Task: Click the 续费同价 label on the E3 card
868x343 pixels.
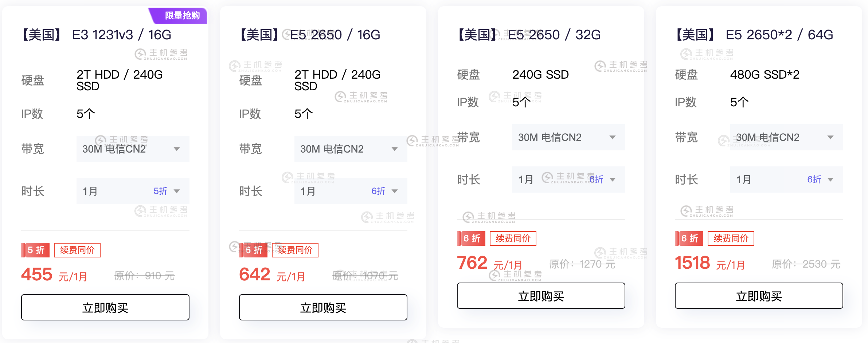Action: click(77, 250)
